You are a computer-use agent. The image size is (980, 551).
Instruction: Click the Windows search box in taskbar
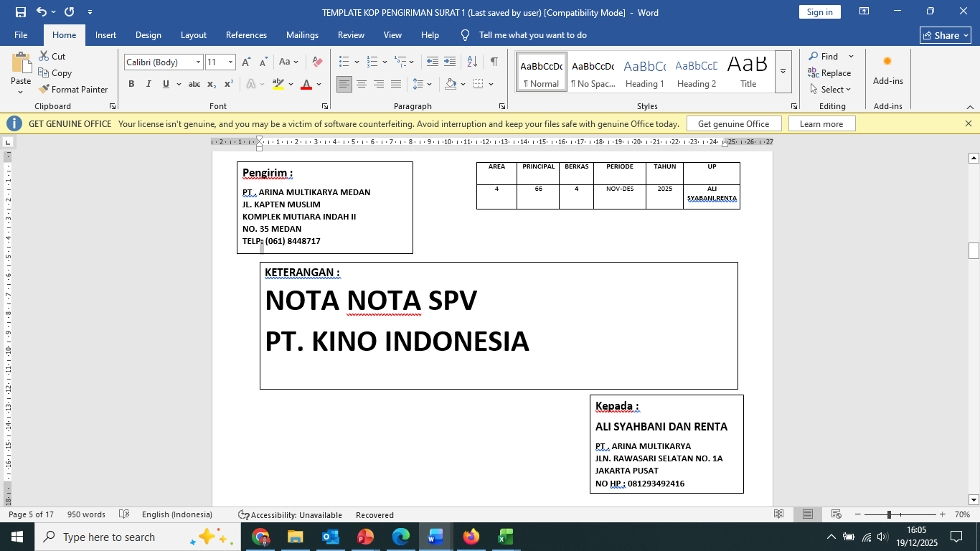pos(136,537)
